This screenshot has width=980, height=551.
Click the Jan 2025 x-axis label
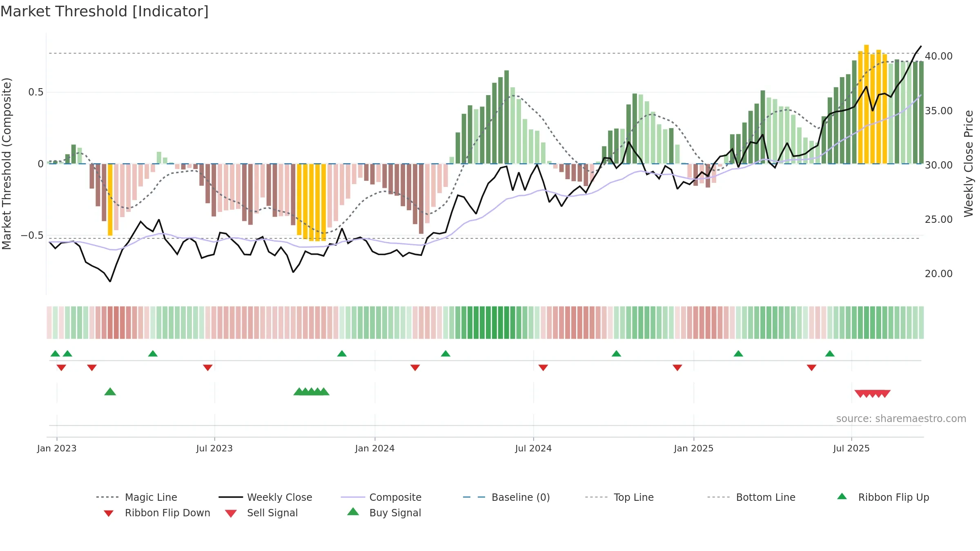click(x=694, y=448)
